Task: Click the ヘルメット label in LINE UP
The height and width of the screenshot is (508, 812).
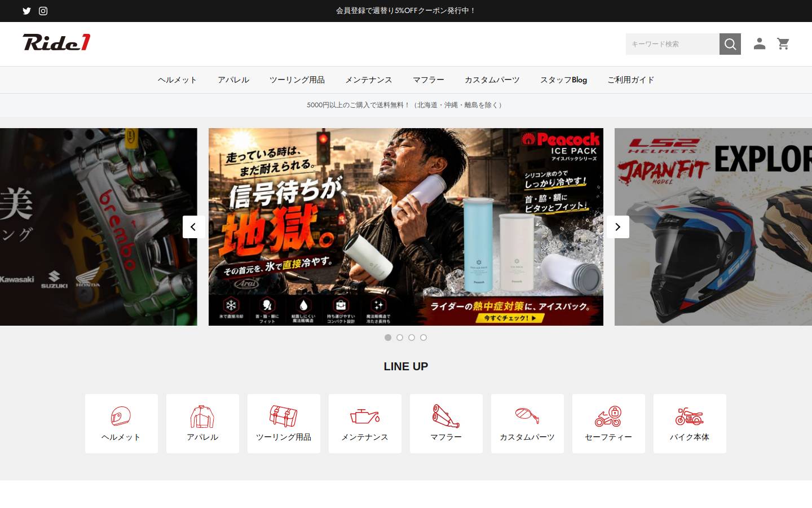Action: click(x=121, y=437)
